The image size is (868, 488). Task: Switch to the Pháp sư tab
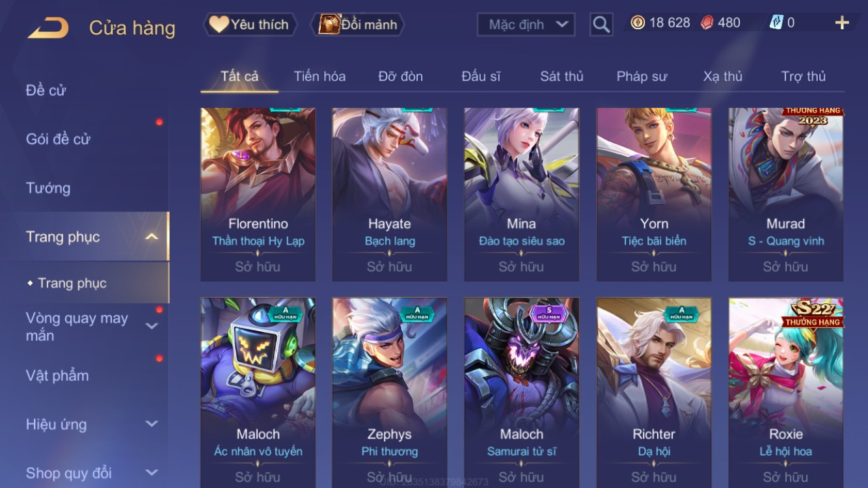(642, 76)
